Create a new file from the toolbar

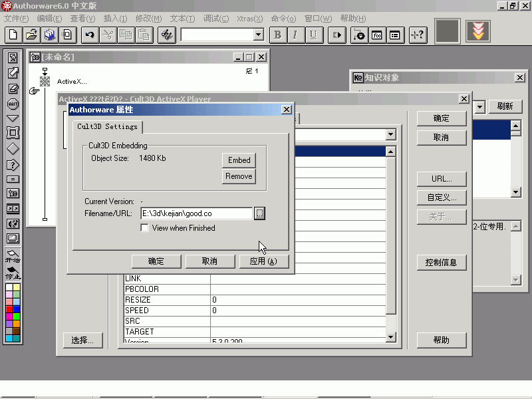click(13, 35)
